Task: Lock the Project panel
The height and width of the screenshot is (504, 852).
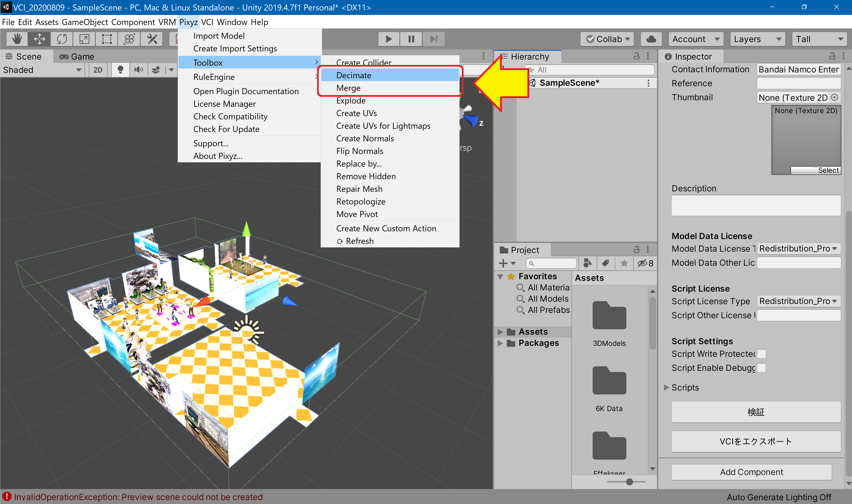Action: point(637,250)
